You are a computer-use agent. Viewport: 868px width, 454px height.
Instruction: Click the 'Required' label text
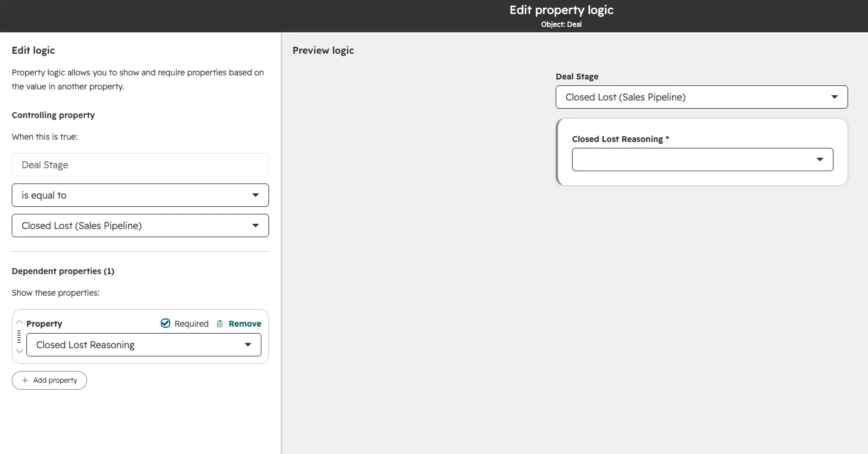click(x=191, y=324)
